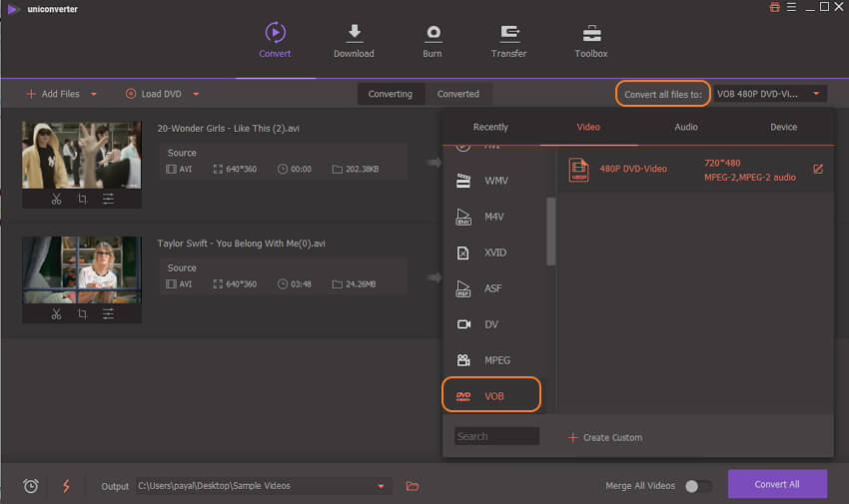Image resolution: width=849 pixels, height=504 pixels.
Task: Switch to the Recently tab
Action: tap(490, 127)
